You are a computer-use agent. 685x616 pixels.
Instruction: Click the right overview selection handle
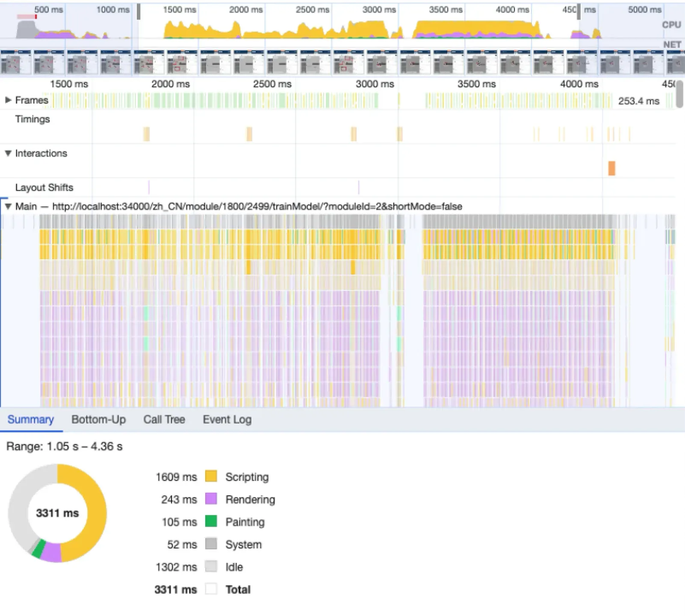(x=579, y=12)
